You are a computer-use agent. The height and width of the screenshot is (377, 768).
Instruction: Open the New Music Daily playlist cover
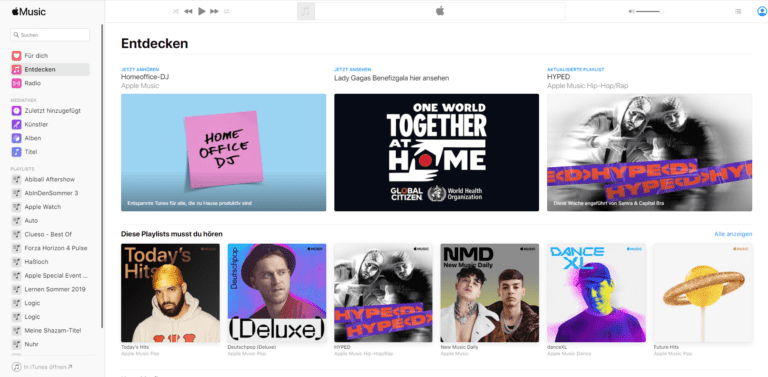[x=490, y=293]
